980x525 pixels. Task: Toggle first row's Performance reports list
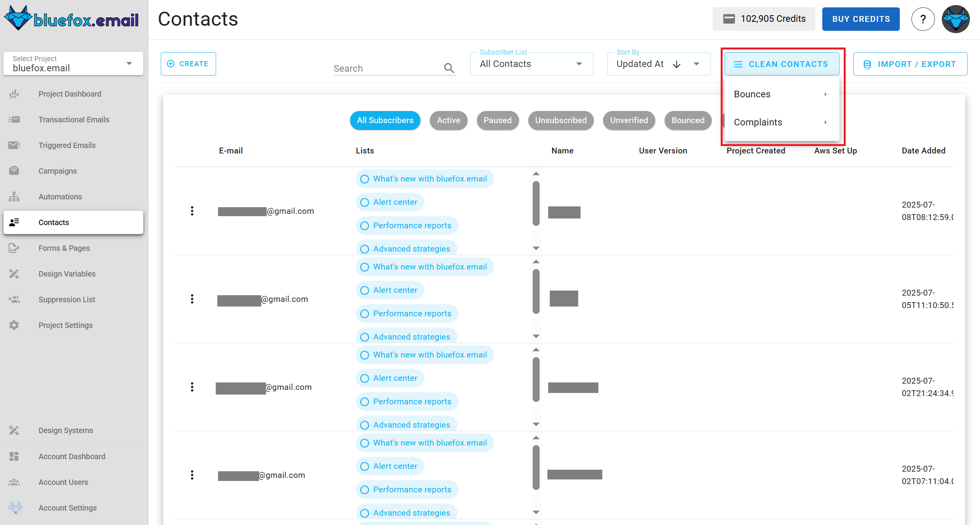pos(407,226)
